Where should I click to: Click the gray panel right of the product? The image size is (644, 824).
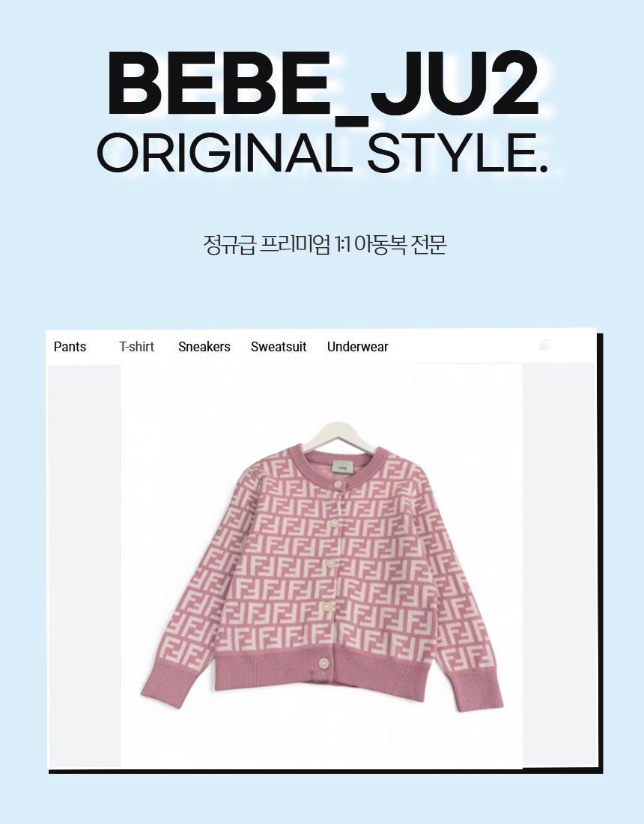559,566
